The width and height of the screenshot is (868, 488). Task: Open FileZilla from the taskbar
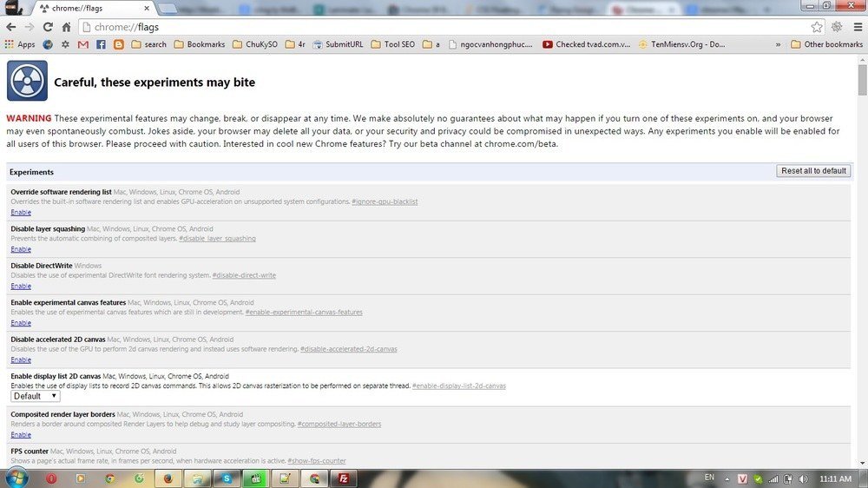[343, 478]
